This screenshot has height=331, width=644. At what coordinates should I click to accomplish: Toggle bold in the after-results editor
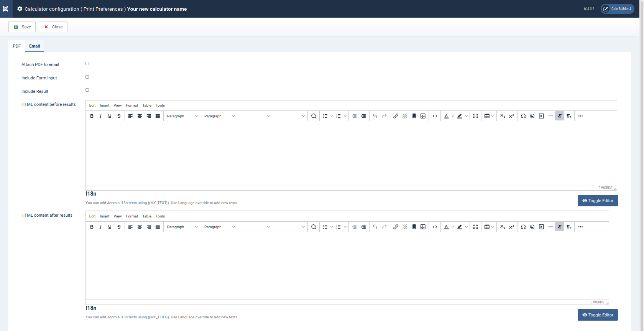click(92, 227)
